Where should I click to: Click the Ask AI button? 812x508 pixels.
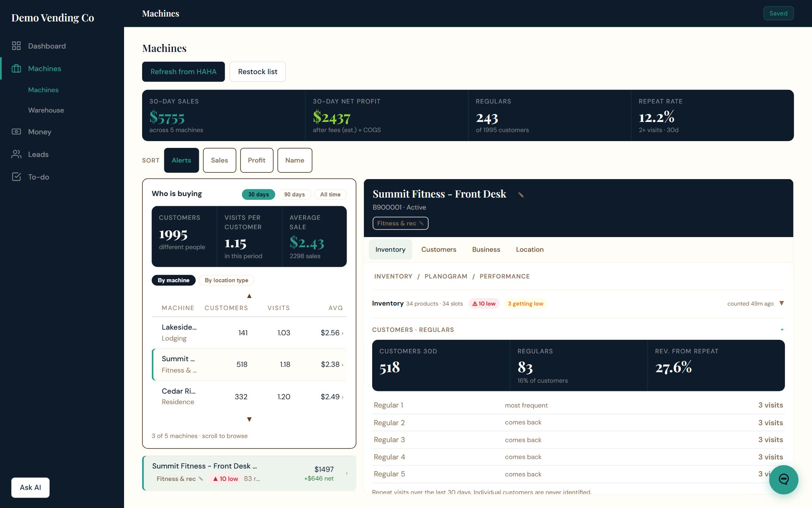[30, 488]
